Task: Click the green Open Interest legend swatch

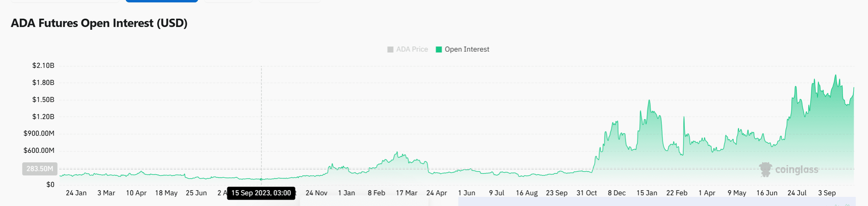Action: (x=439, y=49)
